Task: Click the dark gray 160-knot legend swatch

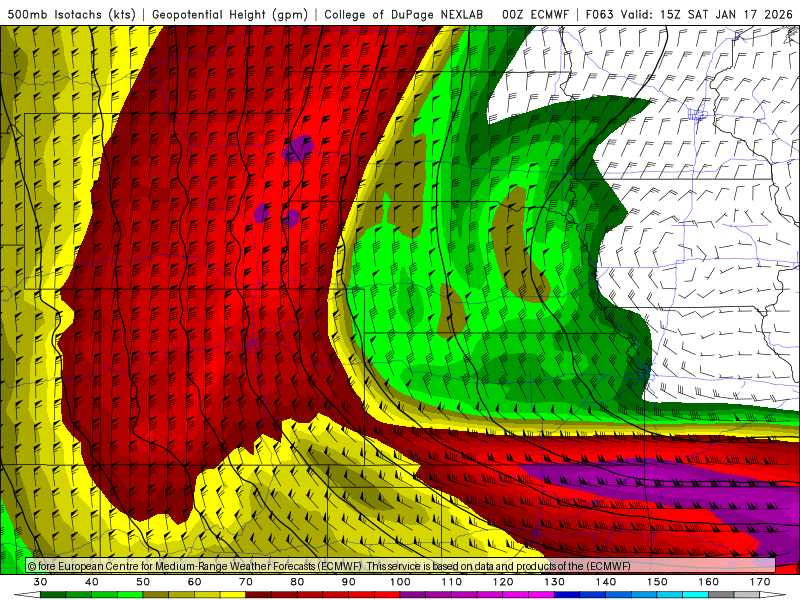Action: click(x=721, y=595)
